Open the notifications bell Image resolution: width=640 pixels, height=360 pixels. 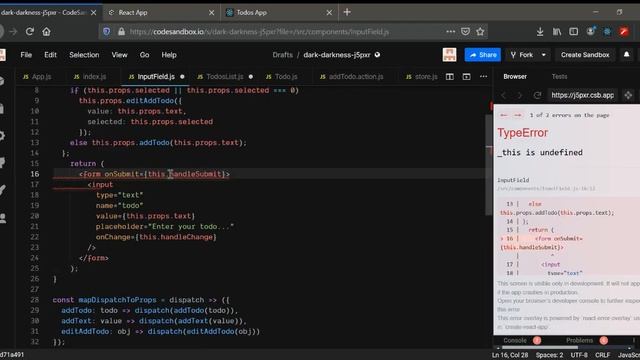tap(627, 55)
